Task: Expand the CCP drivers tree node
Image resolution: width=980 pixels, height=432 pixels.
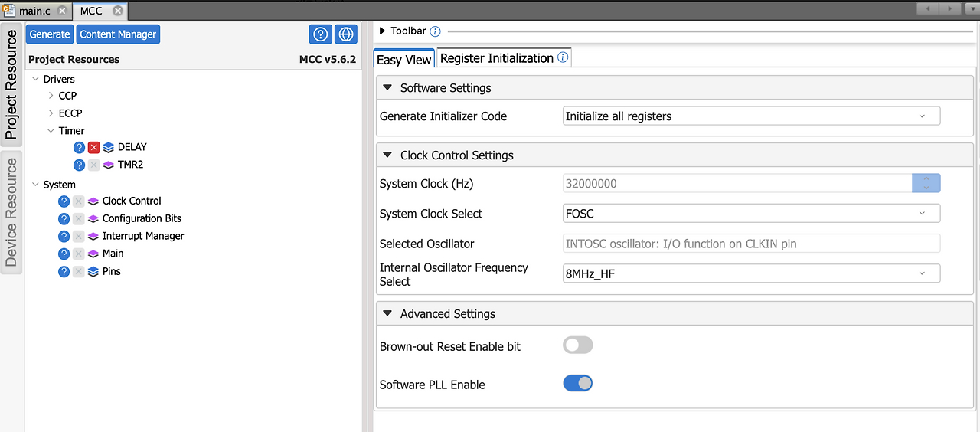Action: 51,96
